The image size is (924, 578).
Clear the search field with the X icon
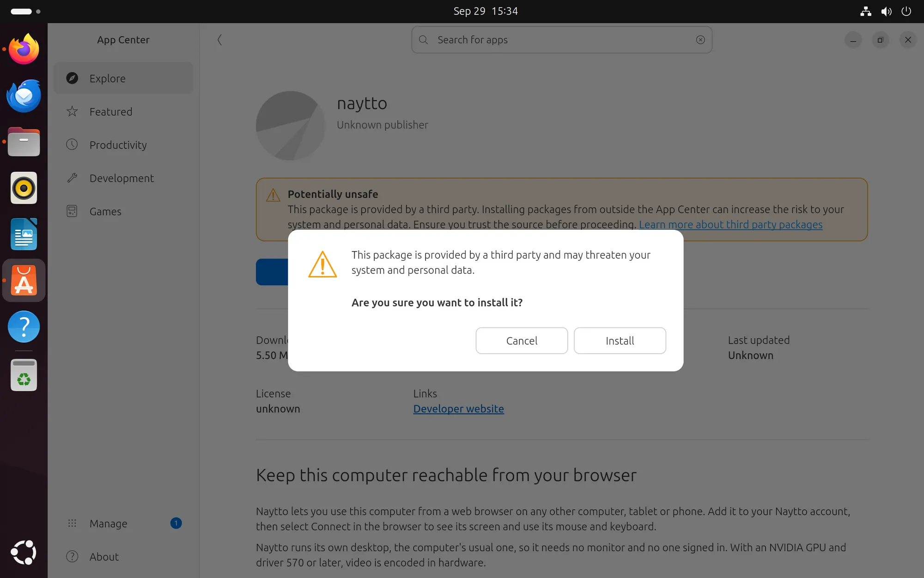pos(700,40)
